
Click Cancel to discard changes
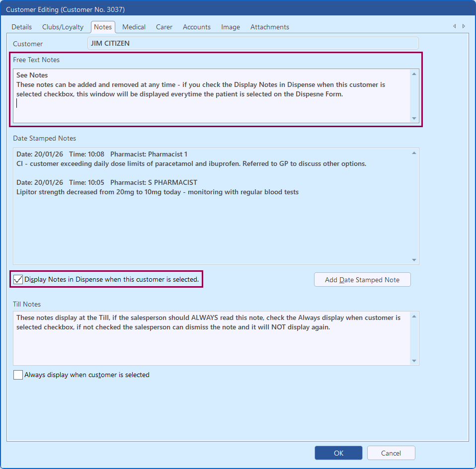click(x=391, y=453)
